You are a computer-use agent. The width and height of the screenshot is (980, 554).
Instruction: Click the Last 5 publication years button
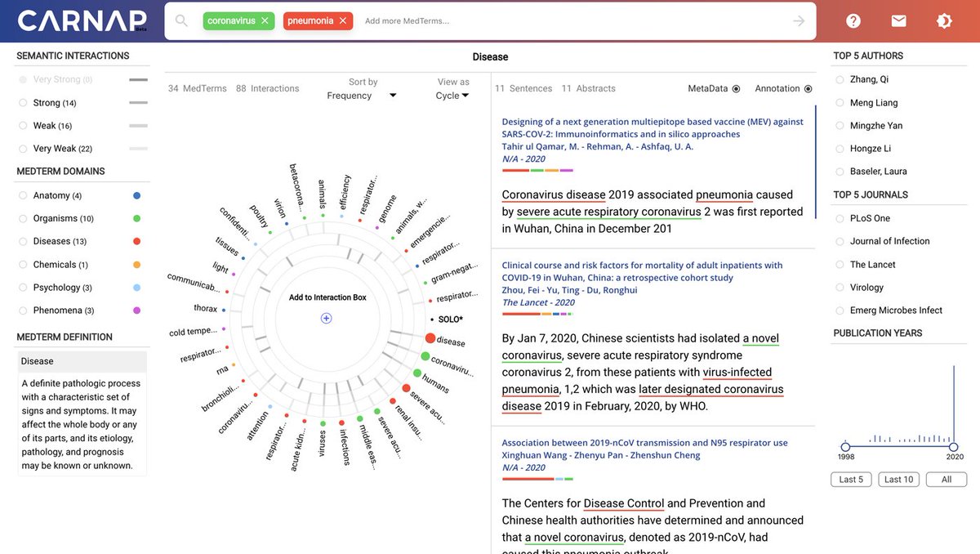(x=850, y=479)
